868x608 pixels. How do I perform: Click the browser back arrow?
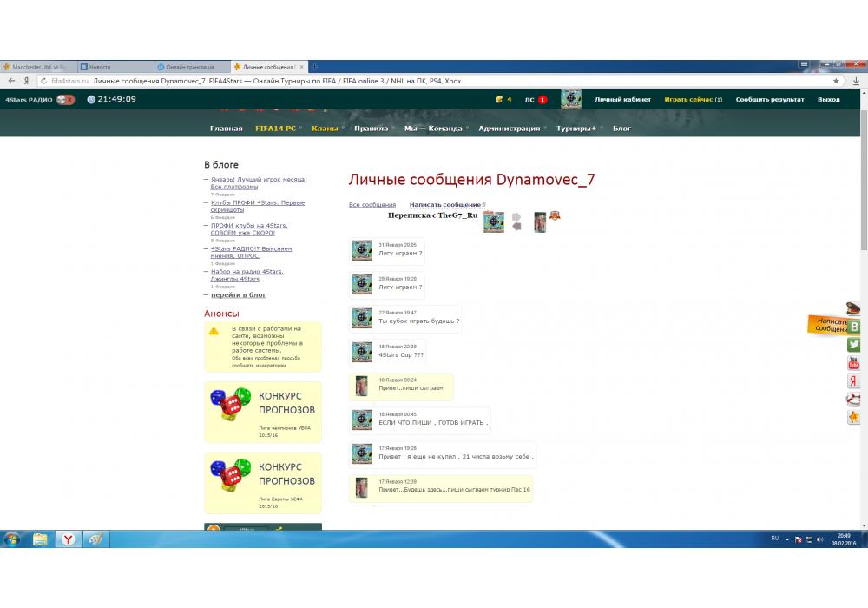11,81
